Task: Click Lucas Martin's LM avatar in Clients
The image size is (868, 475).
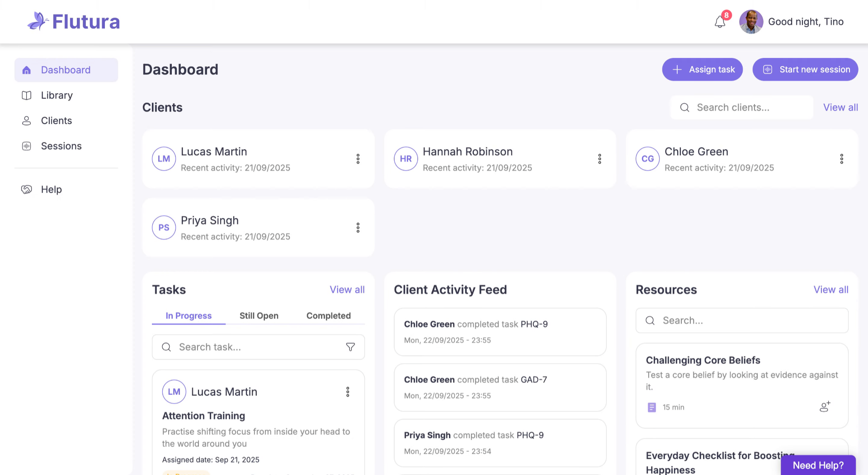Action: click(x=164, y=159)
